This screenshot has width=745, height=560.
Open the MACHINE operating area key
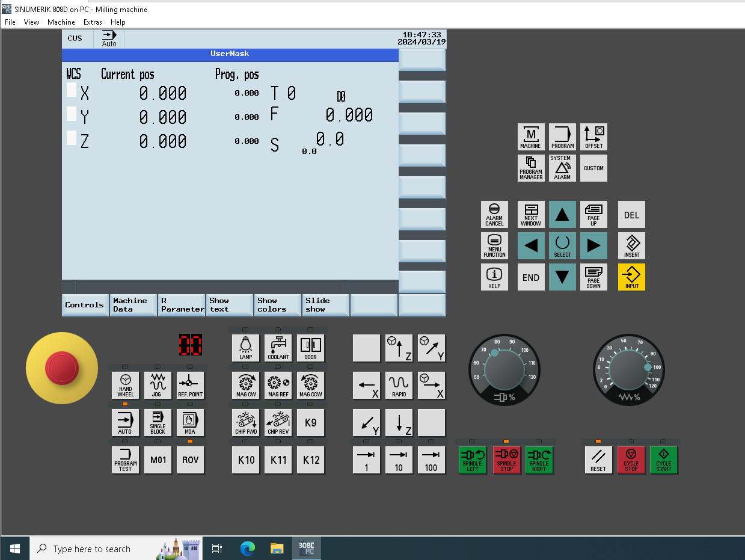click(x=531, y=137)
